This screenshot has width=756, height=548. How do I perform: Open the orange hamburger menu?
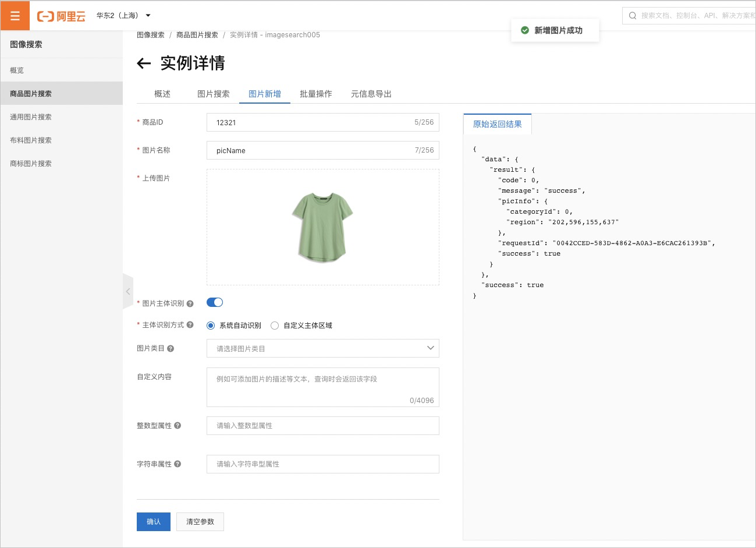[x=15, y=16]
